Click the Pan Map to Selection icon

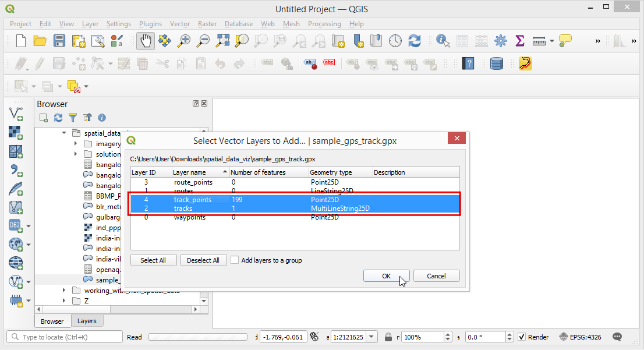(x=165, y=41)
